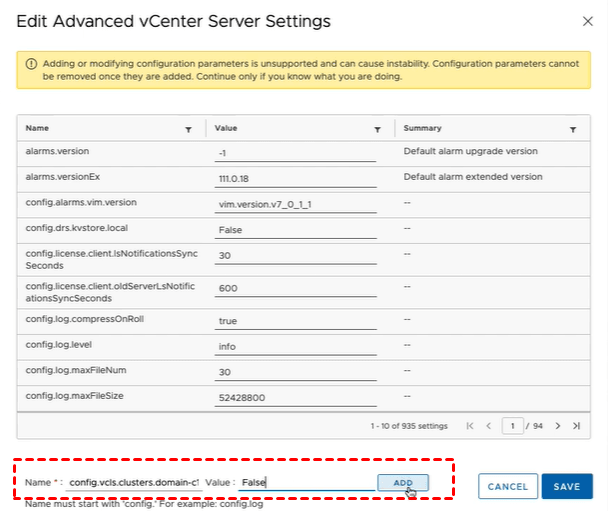Click the new setting Name input field

[134, 483]
